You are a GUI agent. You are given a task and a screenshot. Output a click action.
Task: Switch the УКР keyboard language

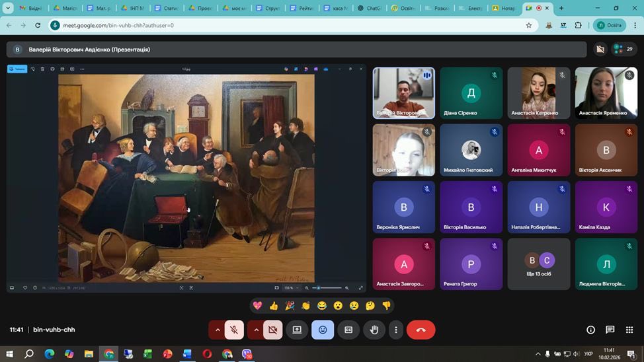pos(588,354)
